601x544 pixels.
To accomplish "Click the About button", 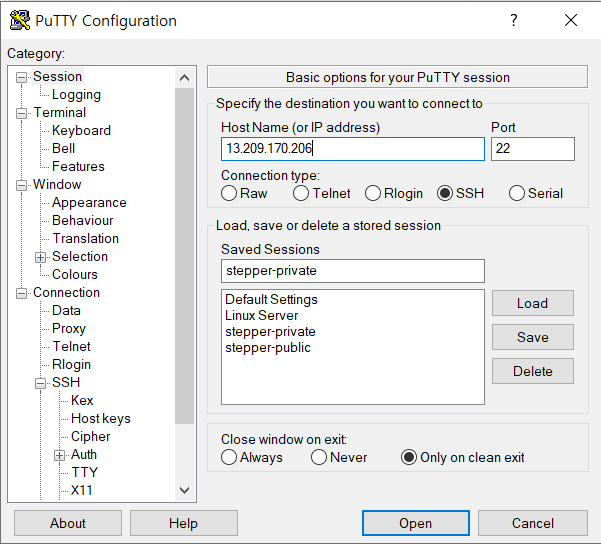I will click(x=68, y=523).
